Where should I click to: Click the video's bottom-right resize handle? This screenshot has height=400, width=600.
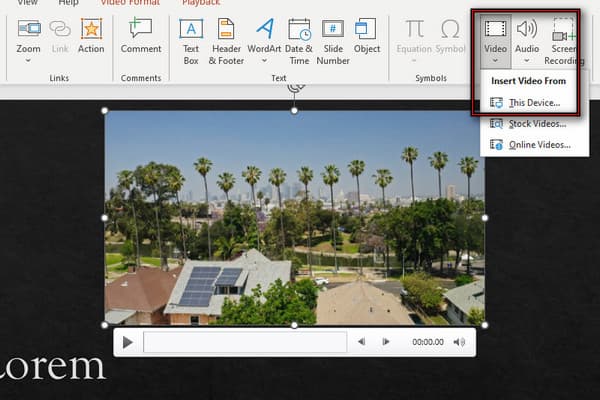click(x=484, y=325)
